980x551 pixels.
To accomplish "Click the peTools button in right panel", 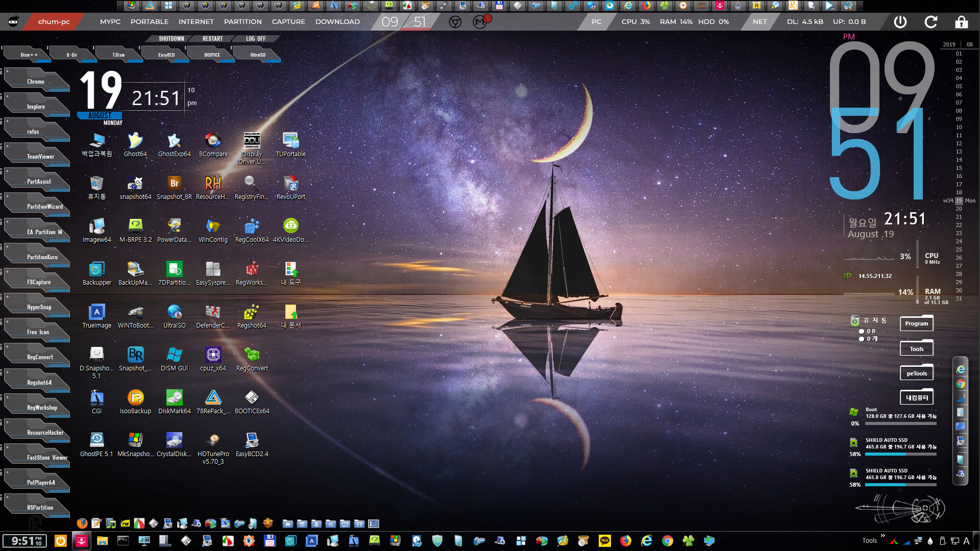I will 917,373.
